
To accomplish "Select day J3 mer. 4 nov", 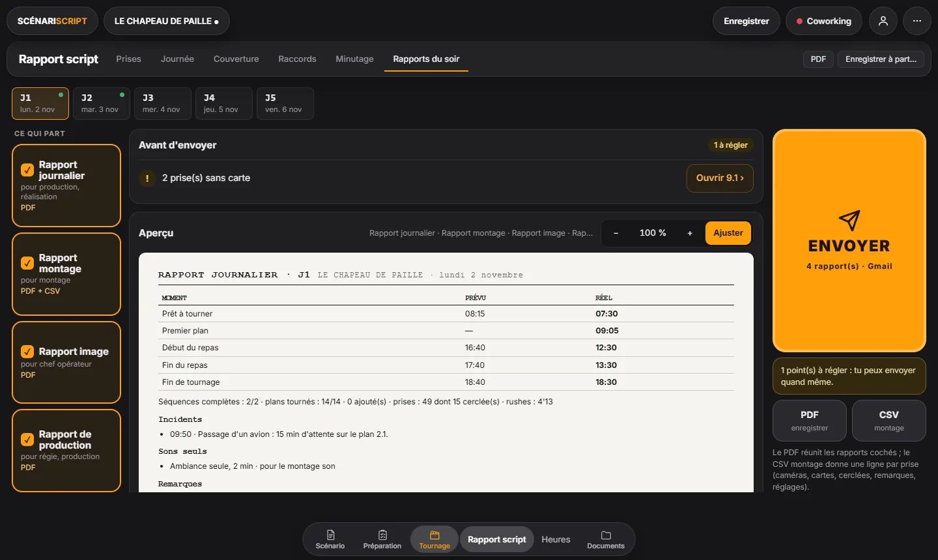I will pos(163,104).
